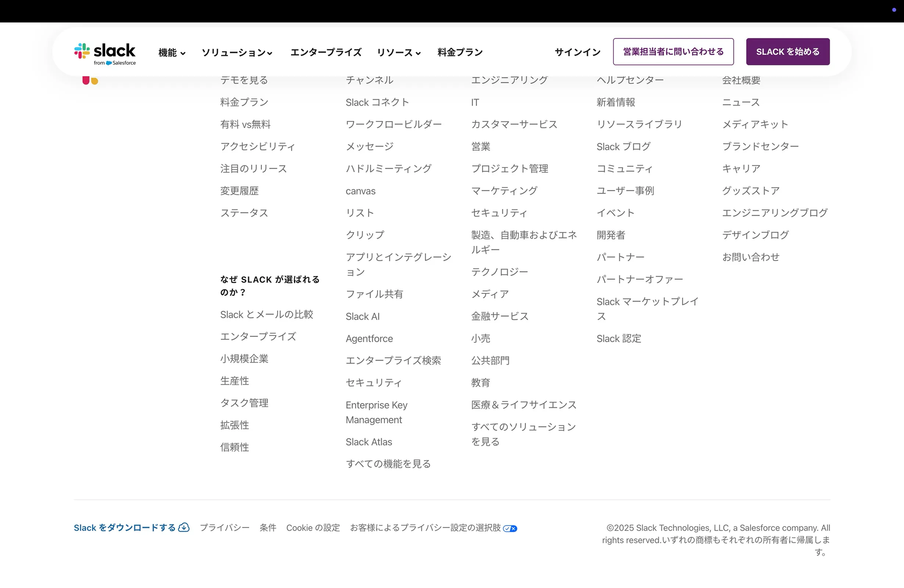Expand the リソース dropdown menu
The image size is (904, 588).
point(398,53)
